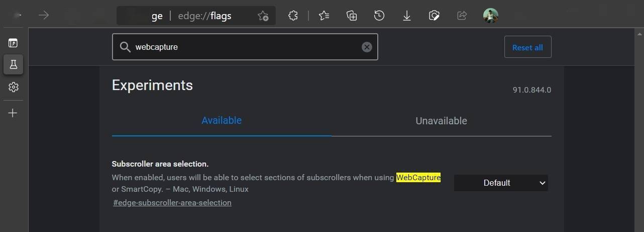644x232 pixels.
Task: Open the #edge-subscroller-area-selection link
Action: click(172, 202)
